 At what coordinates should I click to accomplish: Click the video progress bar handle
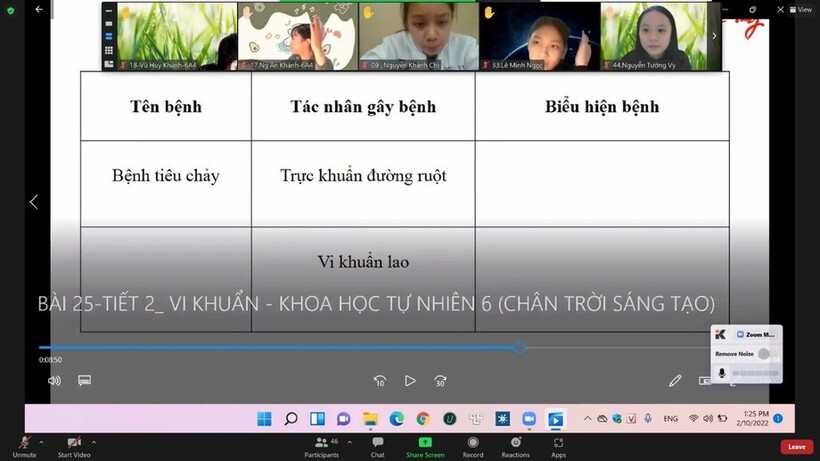(519, 347)
